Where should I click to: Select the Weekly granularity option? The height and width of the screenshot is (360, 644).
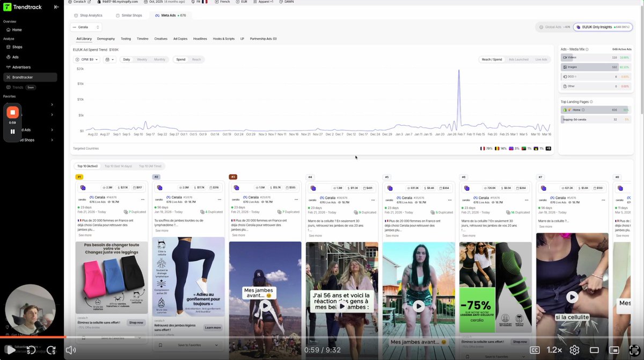coord(142,60)
